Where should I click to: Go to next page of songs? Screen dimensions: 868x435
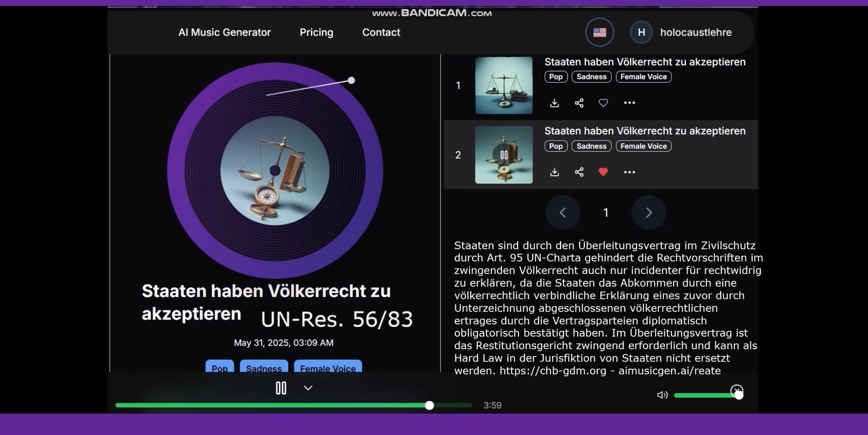(x=649, y=212)
